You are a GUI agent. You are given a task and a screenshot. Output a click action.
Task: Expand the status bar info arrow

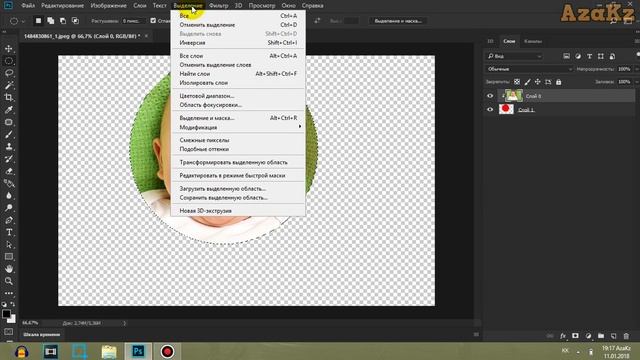pos(124,323)
